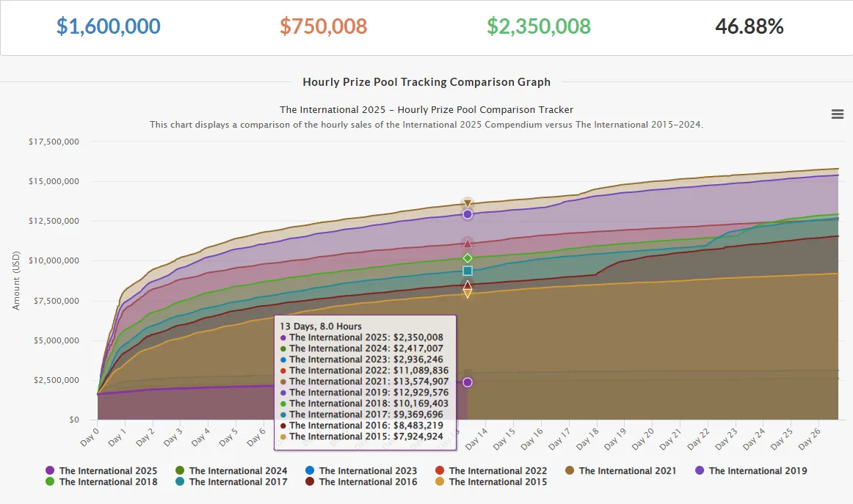
Task: Click the 2019 purple circle marker at $12.9M
Action: (468, 214)
